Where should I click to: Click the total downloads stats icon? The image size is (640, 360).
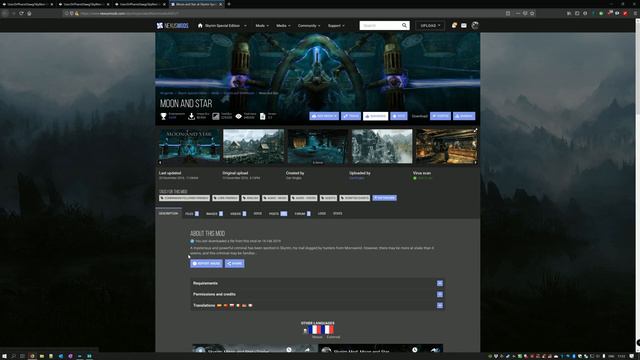point(216,116)
